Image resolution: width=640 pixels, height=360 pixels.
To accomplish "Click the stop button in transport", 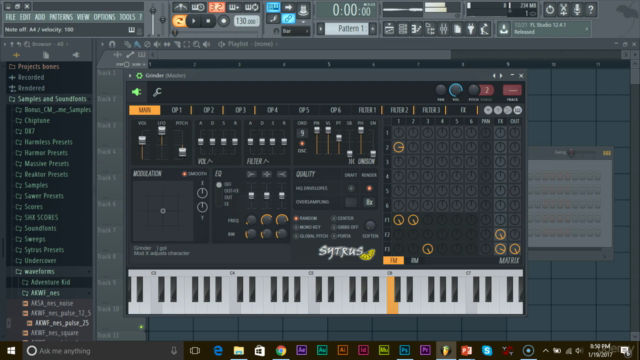I will [x=208, y=20].
